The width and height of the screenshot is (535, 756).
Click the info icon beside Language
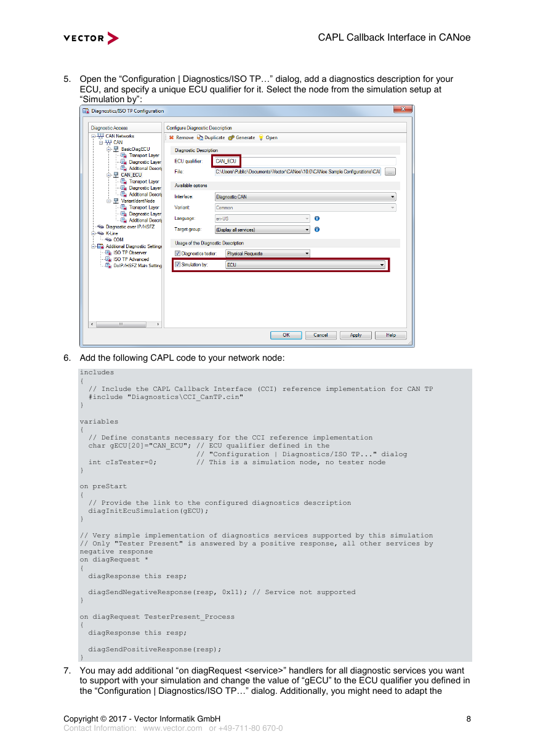pyautogui.click(x=316, y=218)
